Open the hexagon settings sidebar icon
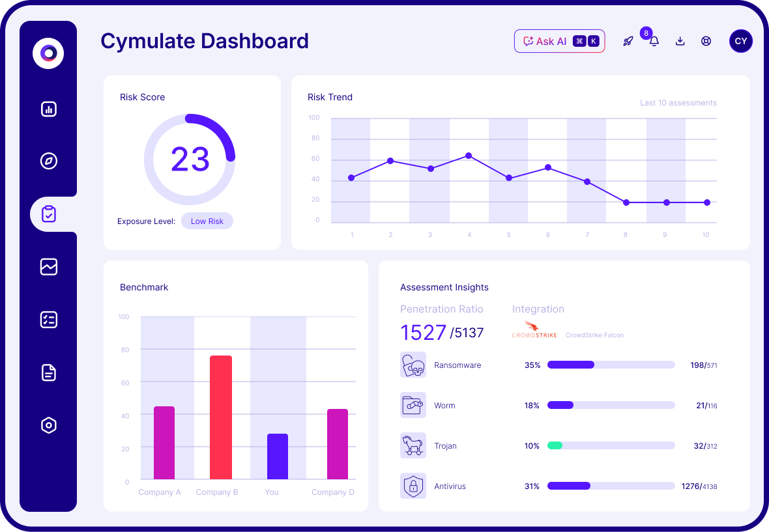The height and width of the screenshot is (532, 769). pyautogui.click(x=49, y=425)
